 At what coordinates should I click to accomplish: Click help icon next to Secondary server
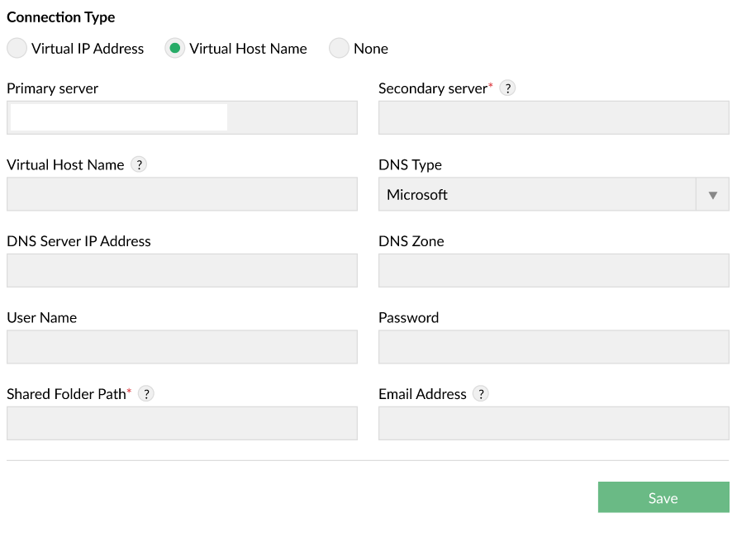click(x=508, y=88)
